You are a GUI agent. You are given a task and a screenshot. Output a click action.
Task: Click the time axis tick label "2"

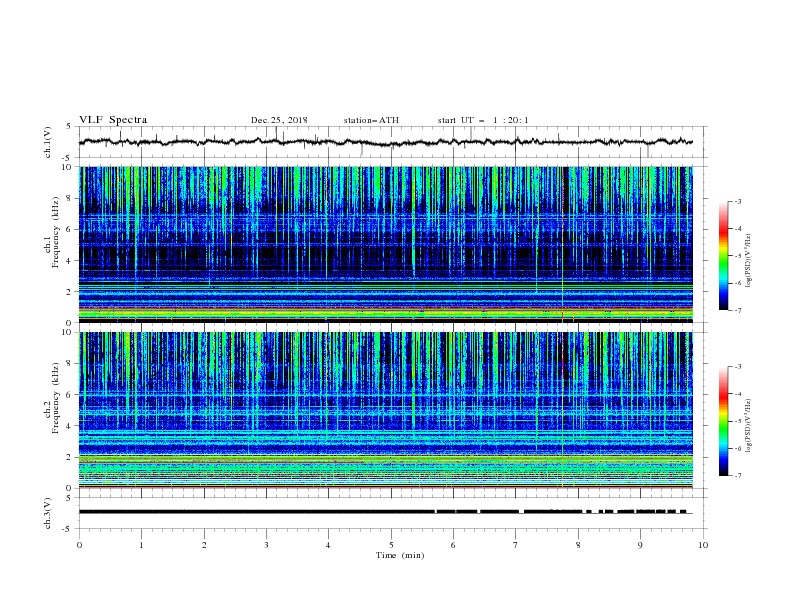click(x=204, y=545)
